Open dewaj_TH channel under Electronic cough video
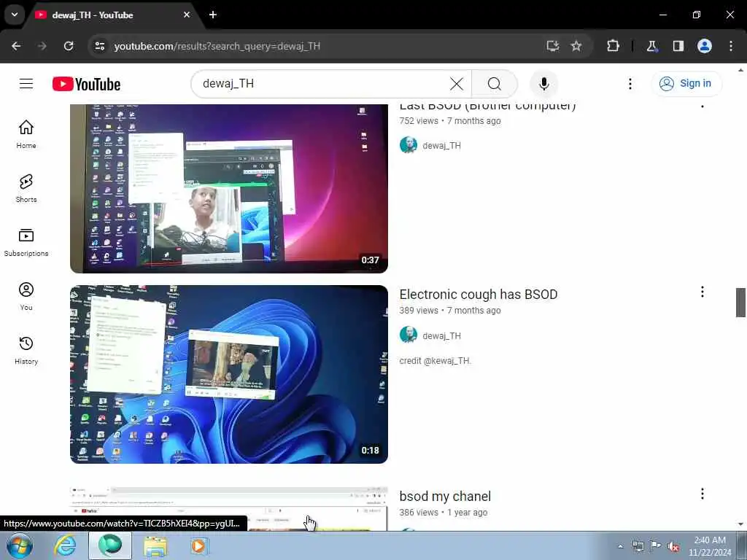Screen dimensions: 747x560 [441, 335]
